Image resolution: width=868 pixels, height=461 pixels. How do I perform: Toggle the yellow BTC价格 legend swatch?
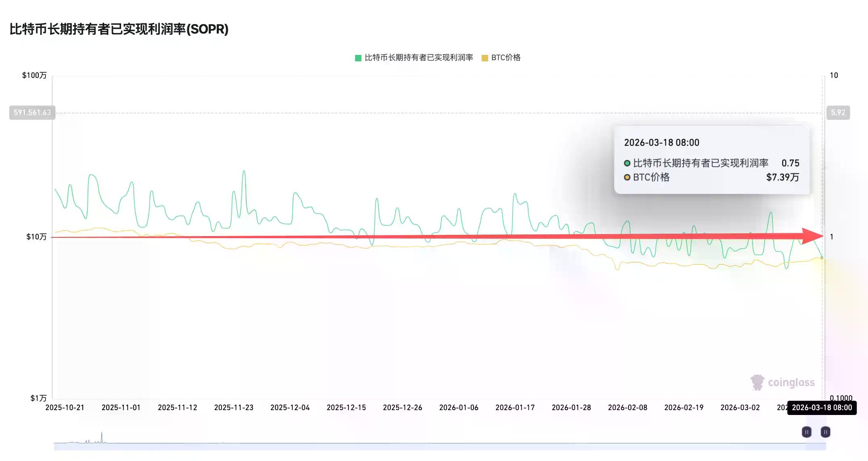click(x=484, y=58)
